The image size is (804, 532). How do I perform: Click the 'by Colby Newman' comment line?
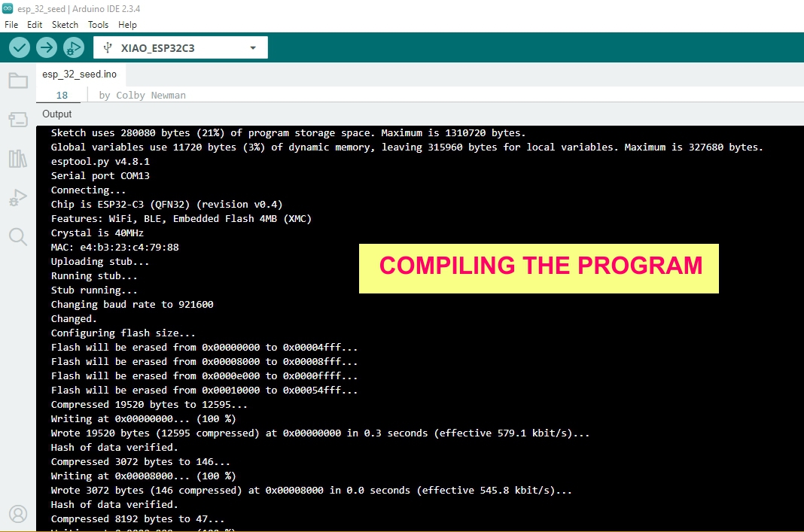[x=142, y=96]
